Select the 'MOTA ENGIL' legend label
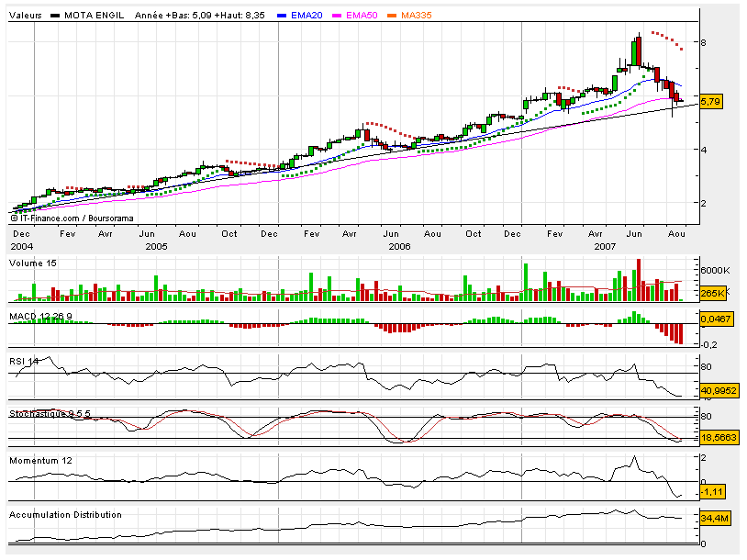 94,16
